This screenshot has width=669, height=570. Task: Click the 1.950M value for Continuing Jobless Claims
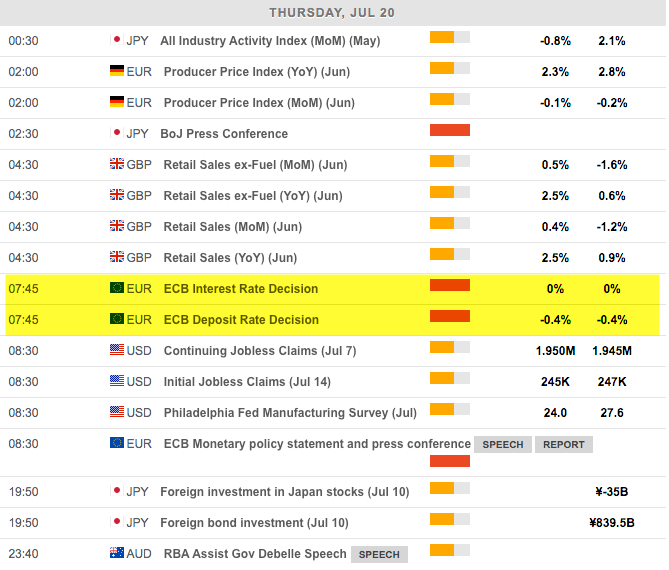556,351
